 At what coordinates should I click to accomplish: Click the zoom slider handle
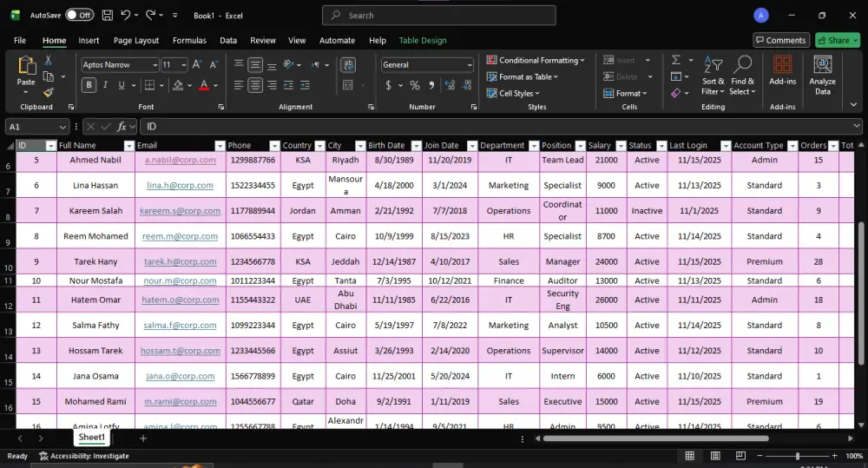[x=797, y=456]
